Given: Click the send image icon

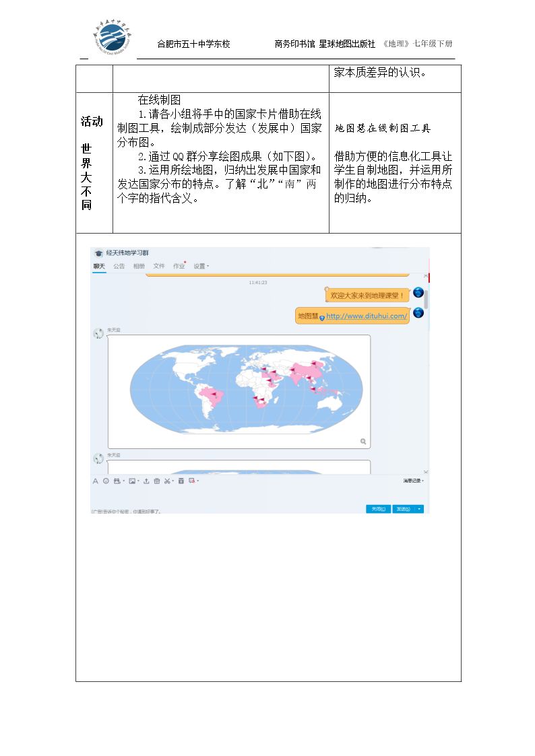Looking at the screenshot, I should coord(131,481).
